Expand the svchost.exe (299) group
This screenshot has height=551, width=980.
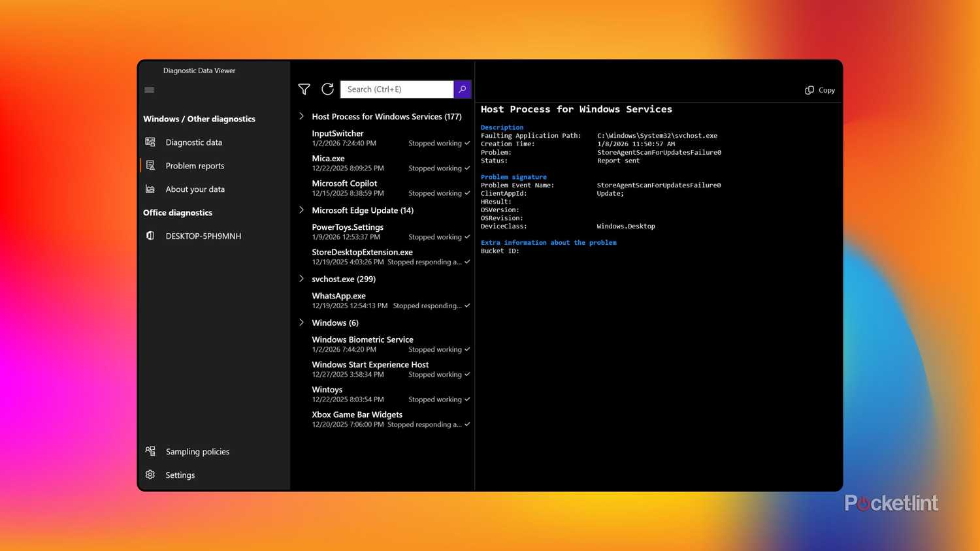click(x=301, y=279)
